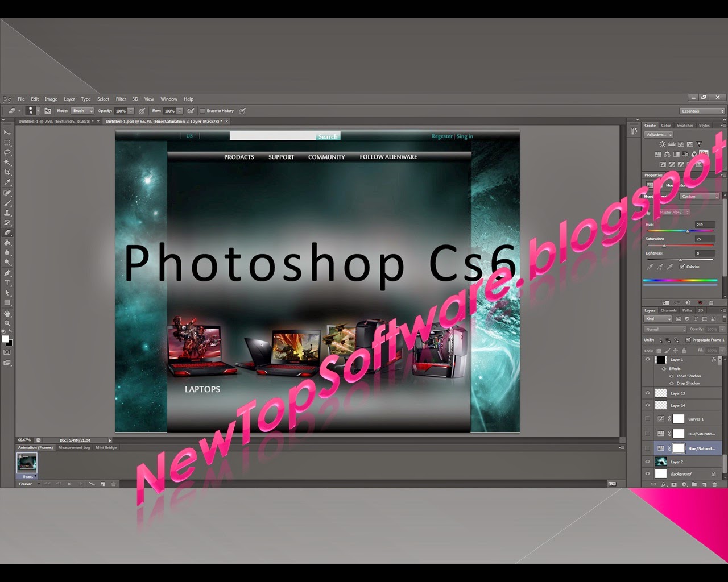The height and width of the screenshot is (582, 728).
Task: Select the Eyedropper tool in the toolbox
Action: point(7,182)
